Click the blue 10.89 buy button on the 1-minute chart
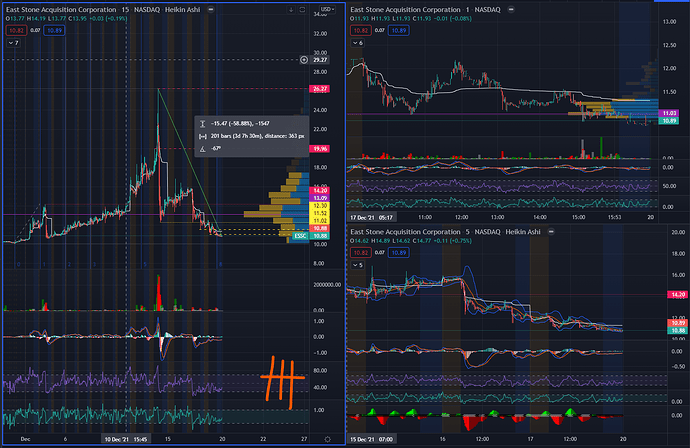The width and height of the screenshot is (690, 448). click(x=399, y=30)
